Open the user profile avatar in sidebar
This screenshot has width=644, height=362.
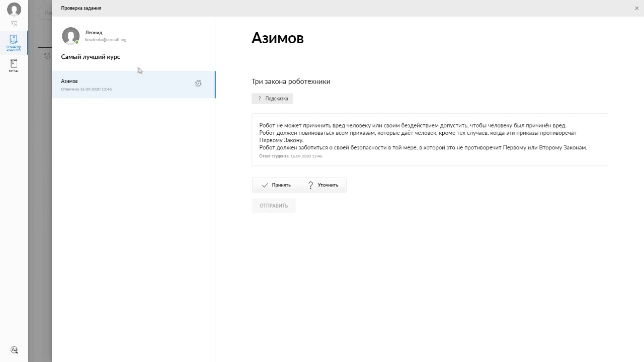[14, 9]
